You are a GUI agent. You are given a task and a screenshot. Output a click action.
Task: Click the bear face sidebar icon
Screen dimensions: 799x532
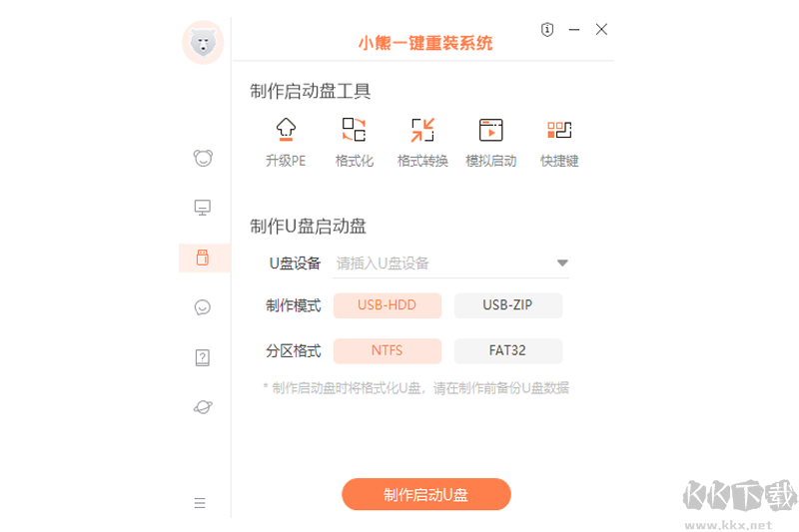pos(203,158)
